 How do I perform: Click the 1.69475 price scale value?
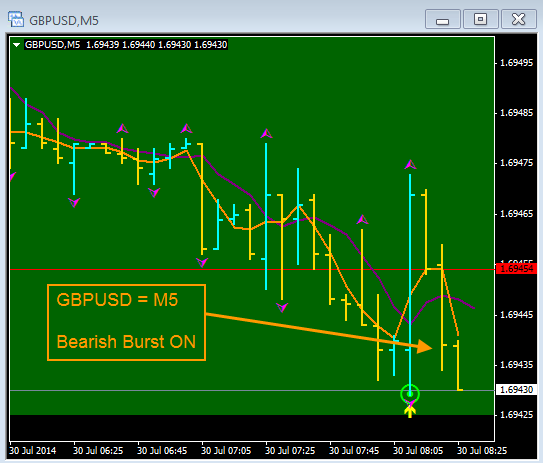516,163
